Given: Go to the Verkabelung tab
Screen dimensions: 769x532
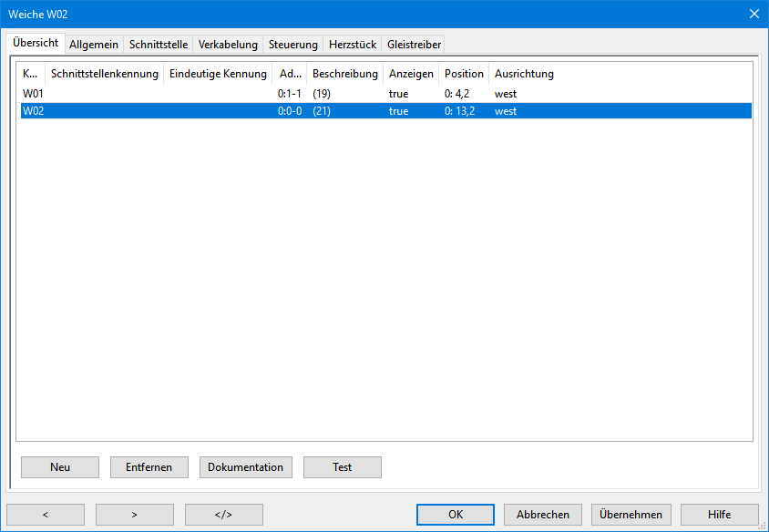Looking at the screenshot, I should coord(228,45).
